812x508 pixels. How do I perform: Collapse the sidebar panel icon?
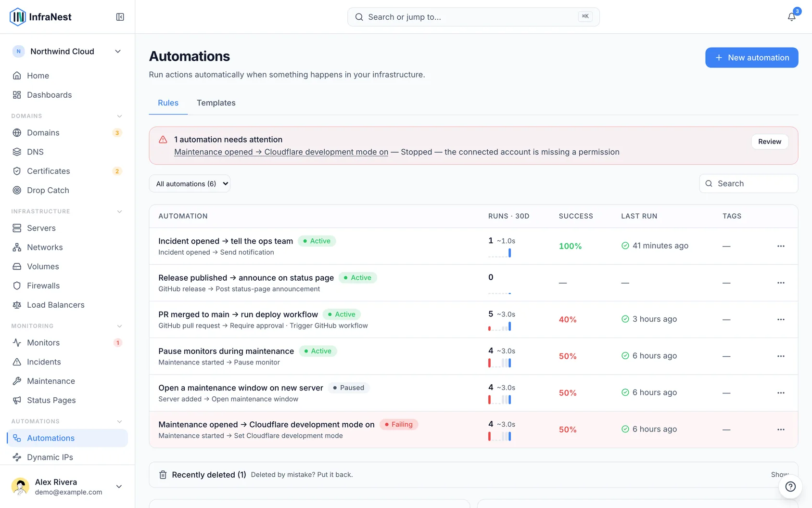tap(120, 17)
